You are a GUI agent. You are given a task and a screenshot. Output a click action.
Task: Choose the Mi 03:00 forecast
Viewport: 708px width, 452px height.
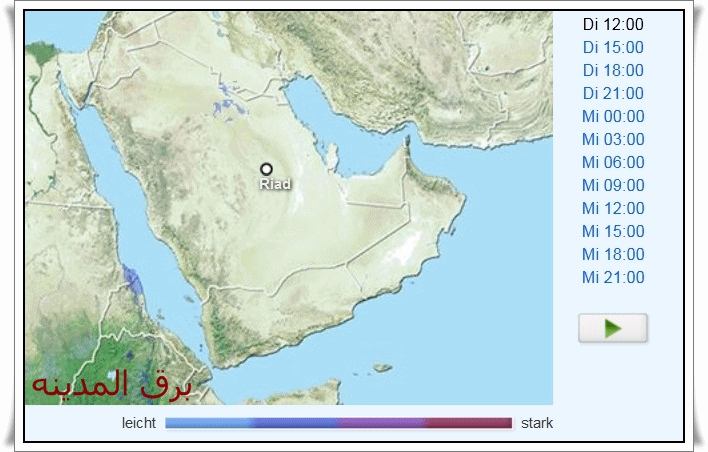point(613,140)
